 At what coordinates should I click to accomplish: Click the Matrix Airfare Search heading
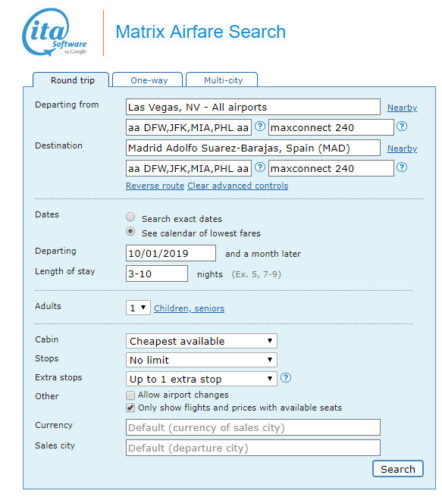201,32
